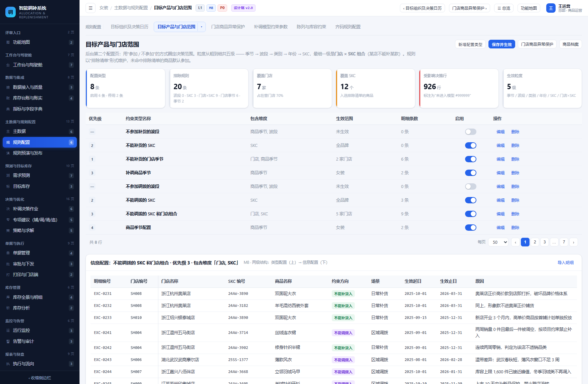This screenshot has height=384, width=588.
Task: Disable the 商品季节配置 toggle
Action: [x=470, y=228]
